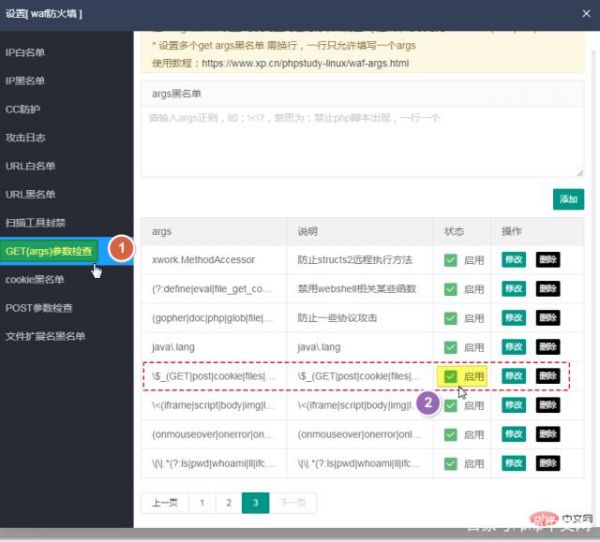Viewport: 600px width, 542px height.
Task: Toggle 启用 checkbox for iframe|script|body rule
Action: [x=451, y=405]
